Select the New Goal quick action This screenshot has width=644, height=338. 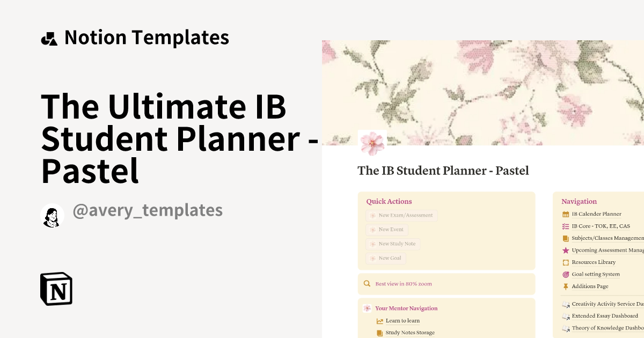(386, 258)
